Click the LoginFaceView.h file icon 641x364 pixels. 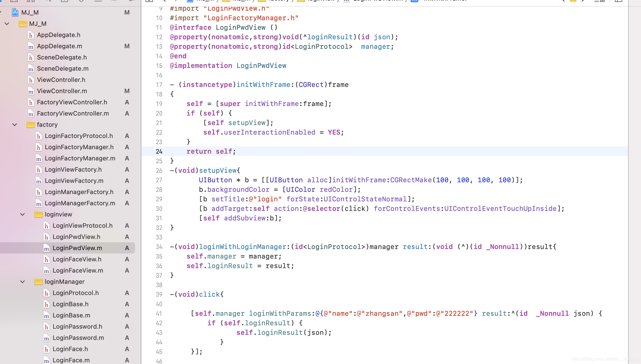pyautogui.click(x=47, y=259)
